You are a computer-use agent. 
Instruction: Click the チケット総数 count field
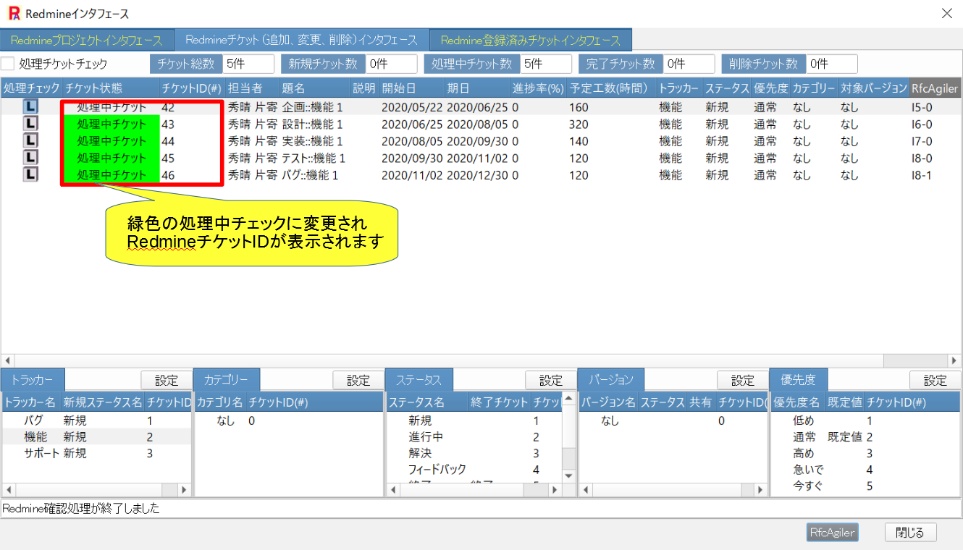coord(248,64)
